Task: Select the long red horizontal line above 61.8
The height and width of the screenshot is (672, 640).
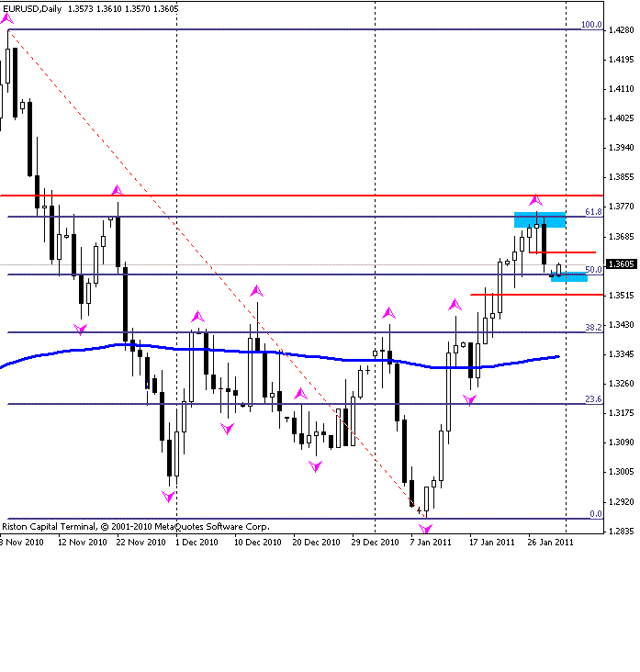Action: tap(302, 196)
